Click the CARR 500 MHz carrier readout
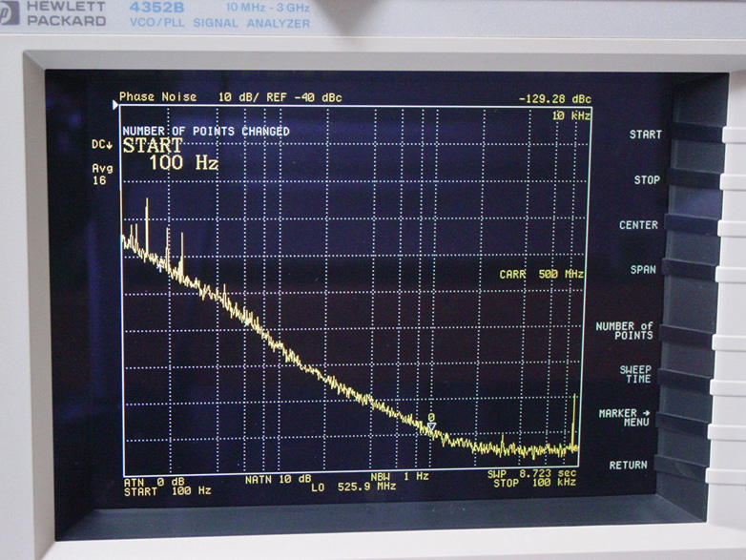This screenshot has width=746, height=560. (541, 275)
